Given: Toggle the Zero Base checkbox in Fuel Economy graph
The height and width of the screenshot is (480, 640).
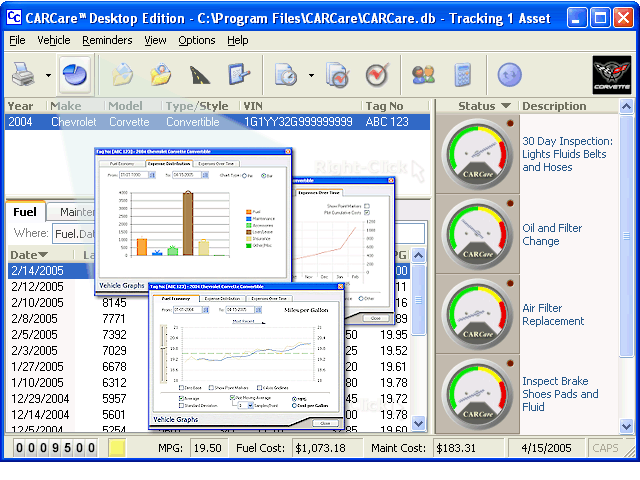Looking at the screenshot, I should [182, 388].
